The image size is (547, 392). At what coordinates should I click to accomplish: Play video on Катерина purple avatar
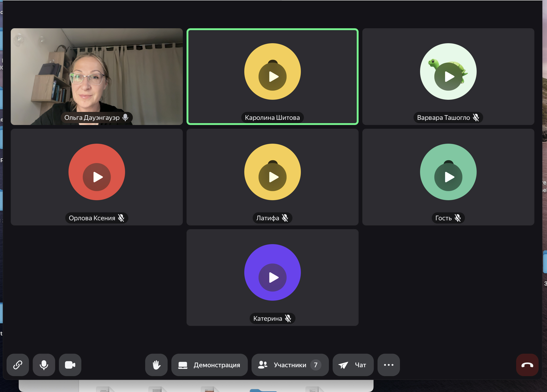click(273, 278)
